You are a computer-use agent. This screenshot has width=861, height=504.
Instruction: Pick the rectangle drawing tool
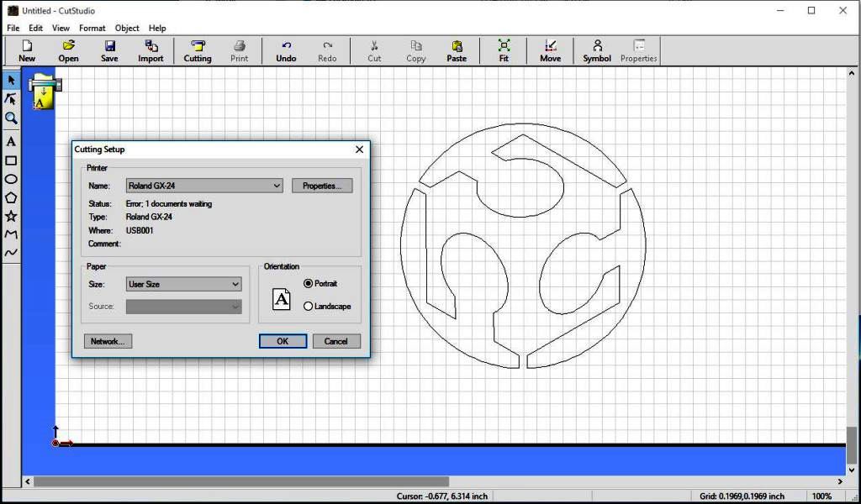pyautogui.click(x=11, y=160)
